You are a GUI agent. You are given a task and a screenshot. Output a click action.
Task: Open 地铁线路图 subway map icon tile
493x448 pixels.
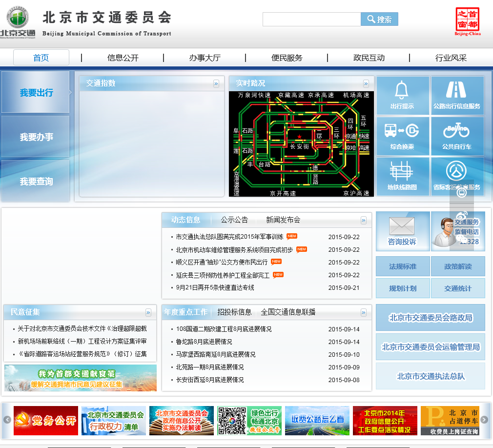click(402, 177)
